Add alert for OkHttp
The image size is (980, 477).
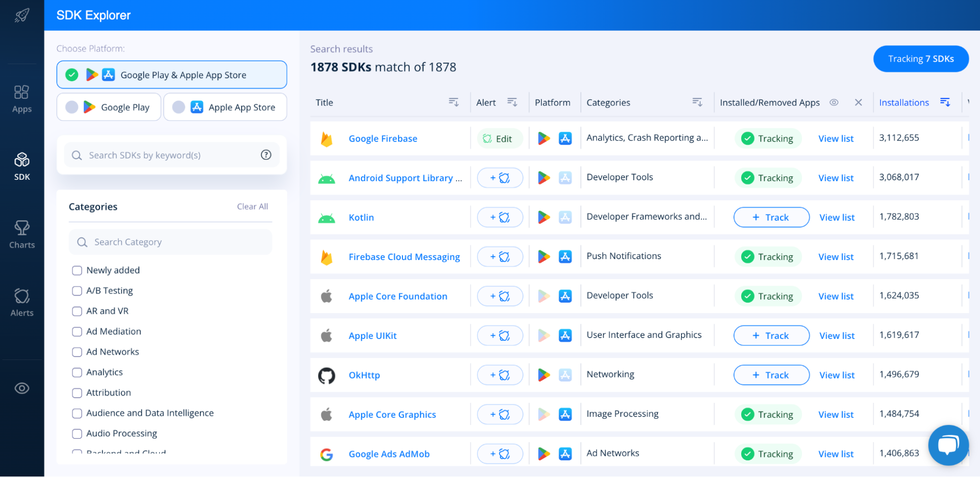(x=500, y=375)
